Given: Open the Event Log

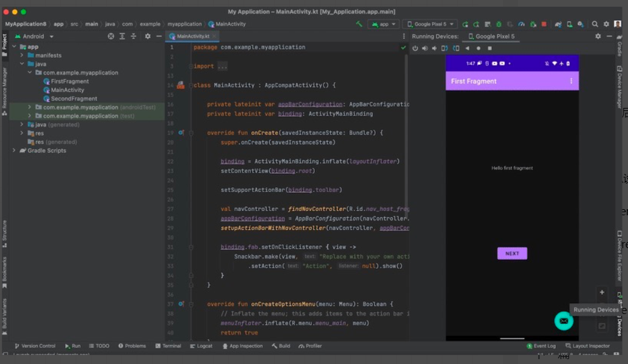Looking at the screenshot, I should [x=541, y=346].
